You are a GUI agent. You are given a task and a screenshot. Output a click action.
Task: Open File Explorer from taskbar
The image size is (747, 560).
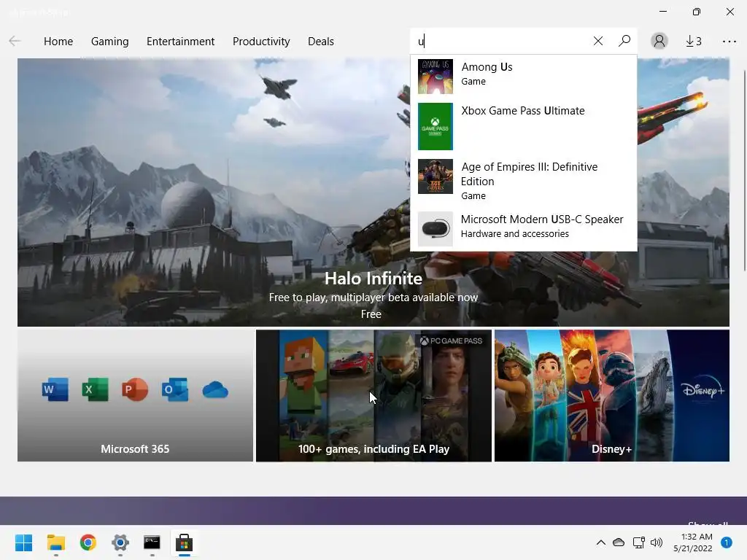(x=55, y=542)
